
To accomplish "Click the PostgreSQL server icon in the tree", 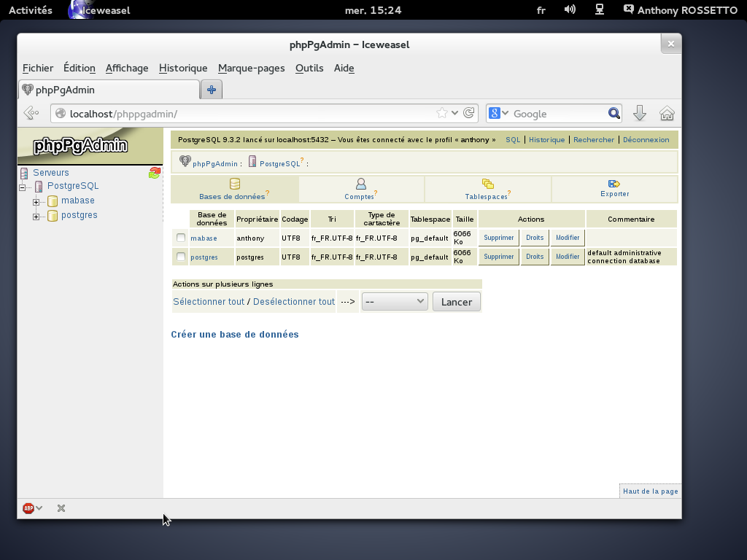I will (39, 186).
